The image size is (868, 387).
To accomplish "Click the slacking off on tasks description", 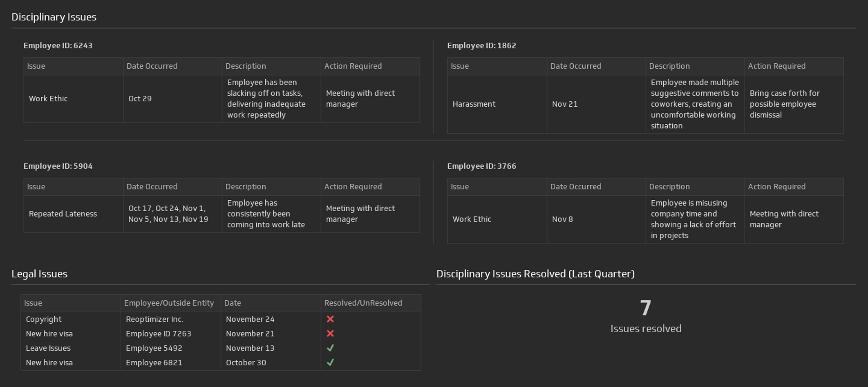I will (x=271, y=99).
